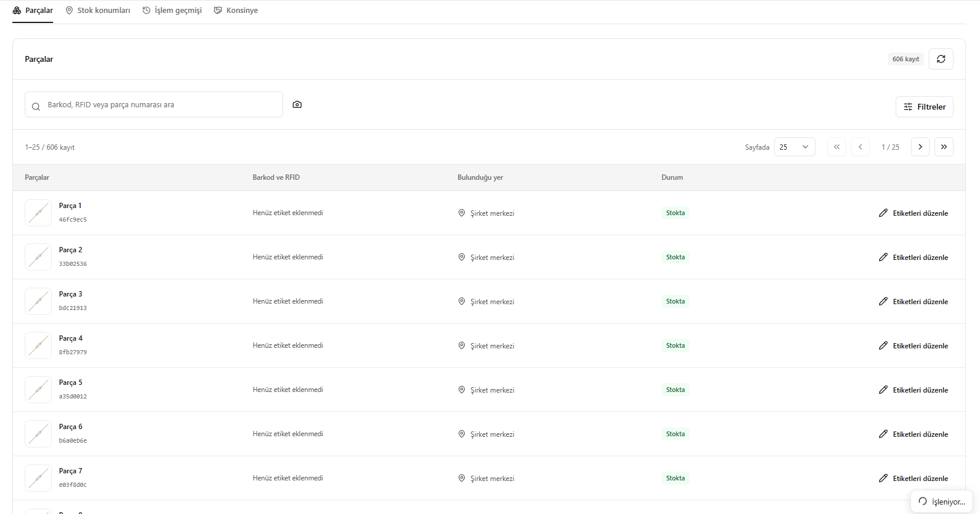Switch to the Stok konumları tab
The width and height of the screenshot is (980, 514).
point(98,11)
